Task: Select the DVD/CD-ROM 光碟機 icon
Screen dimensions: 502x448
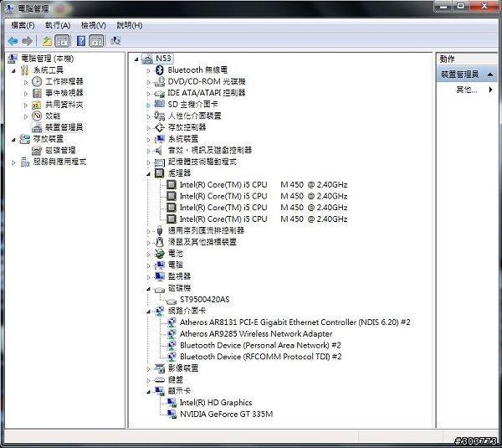Action: (x=160, y=82)
